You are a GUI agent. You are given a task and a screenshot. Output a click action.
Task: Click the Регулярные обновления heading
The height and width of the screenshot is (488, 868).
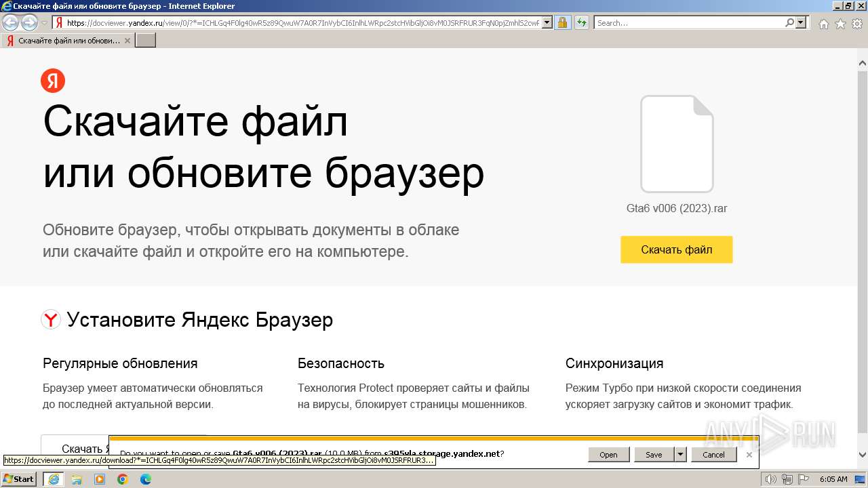pos(120,363)
